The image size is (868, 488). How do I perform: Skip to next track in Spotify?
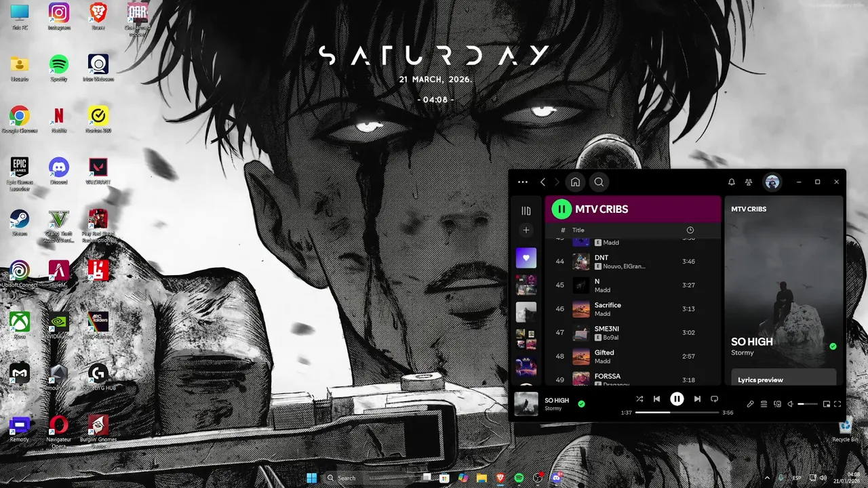click(697, 399)
